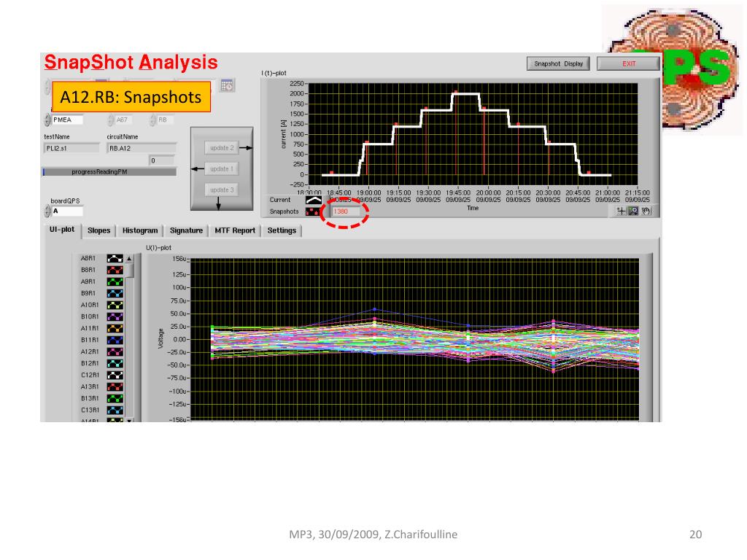The image size is (747, 560).
Task: Step the boardQPS selector arrows
Action: pos(47,211)
